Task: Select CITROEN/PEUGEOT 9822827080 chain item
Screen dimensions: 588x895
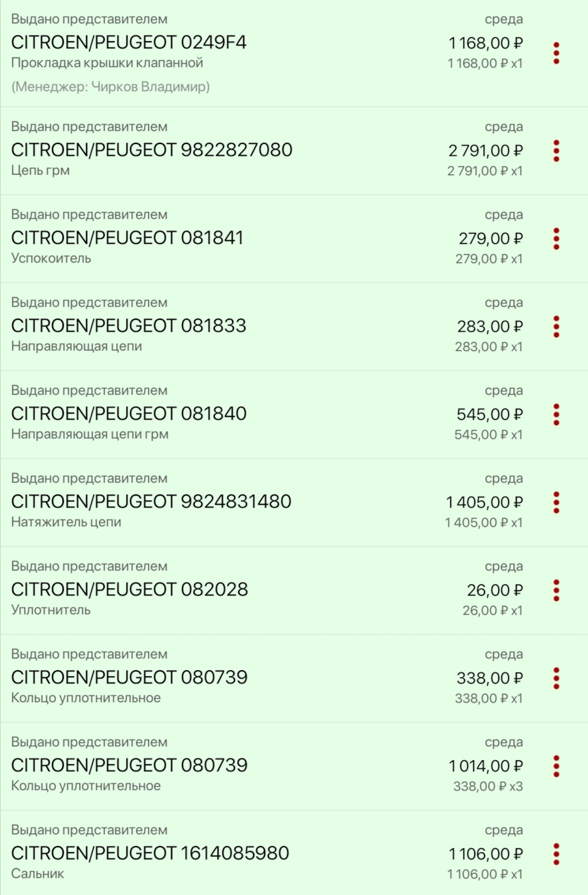Action: 151,150
